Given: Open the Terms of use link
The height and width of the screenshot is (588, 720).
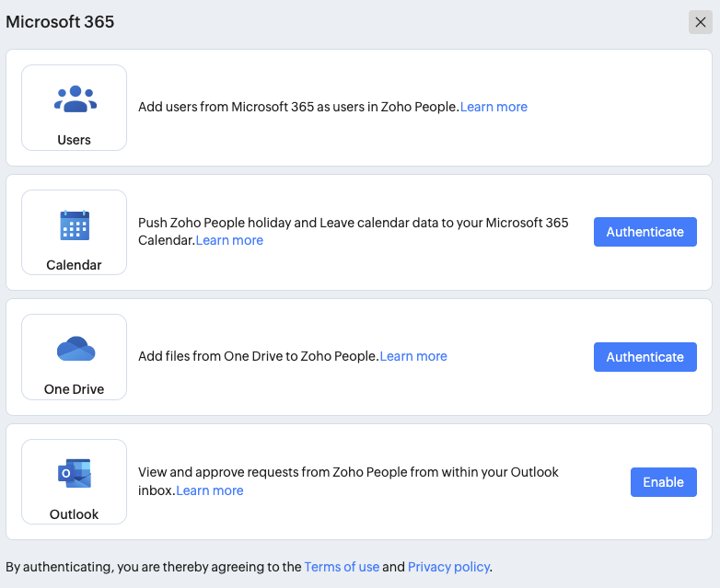Looking at the screenshot, I should tap(342, 567).
